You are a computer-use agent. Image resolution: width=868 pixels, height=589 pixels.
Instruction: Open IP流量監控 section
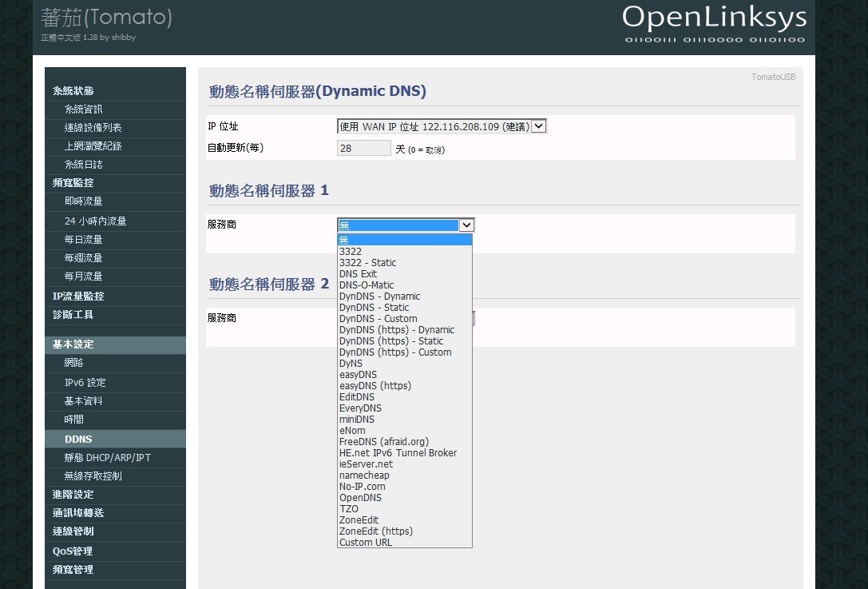click(115, 296)
